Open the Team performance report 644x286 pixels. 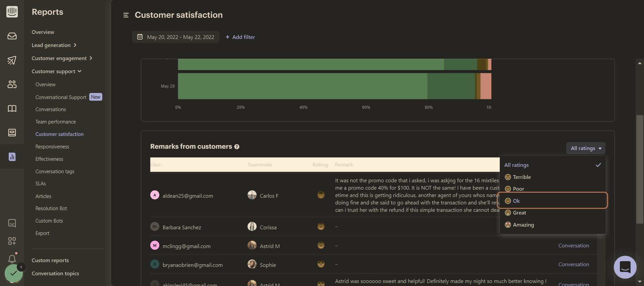click(56, 122)
